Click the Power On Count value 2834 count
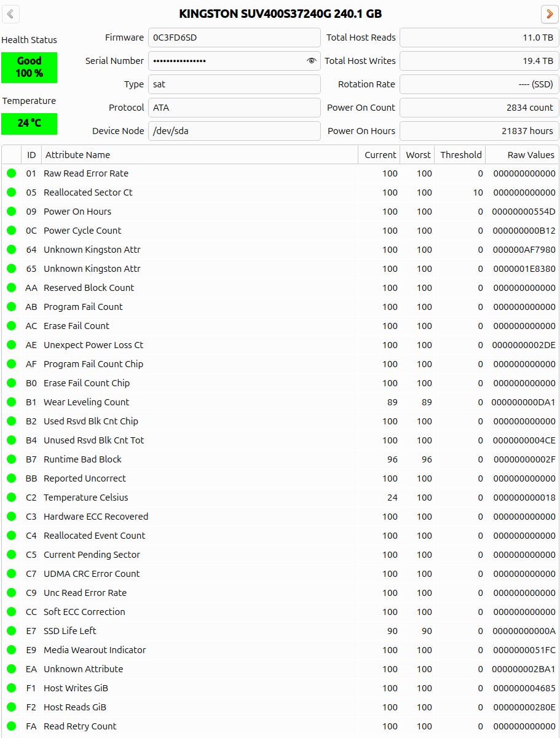This screenshot has width=560, height=738. click(x=479, y=108)
